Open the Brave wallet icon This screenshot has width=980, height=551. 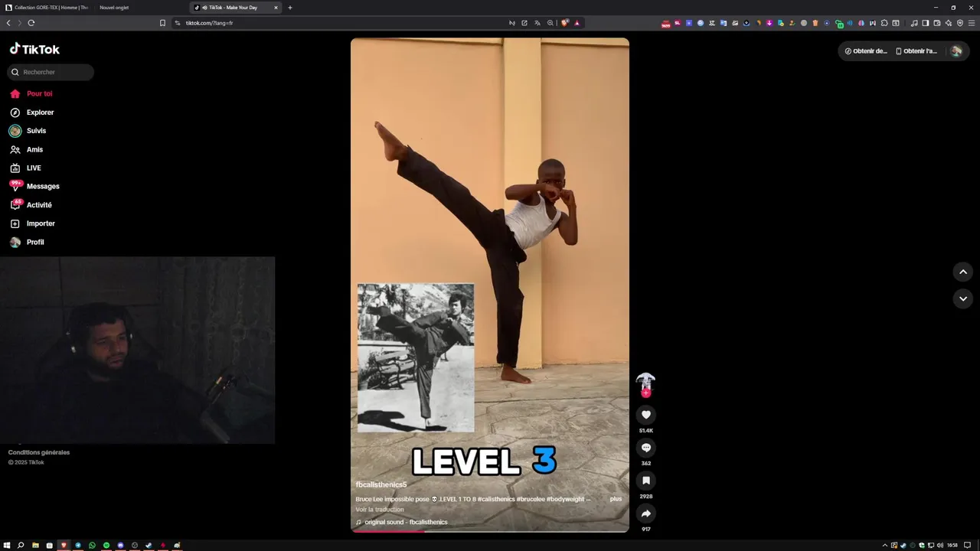pyautogui.click(x=936, y=23)
